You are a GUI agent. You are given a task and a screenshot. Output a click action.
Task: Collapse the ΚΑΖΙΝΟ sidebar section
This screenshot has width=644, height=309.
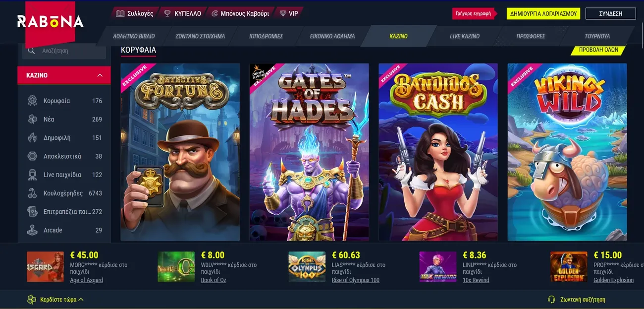(x=100, y=75)
